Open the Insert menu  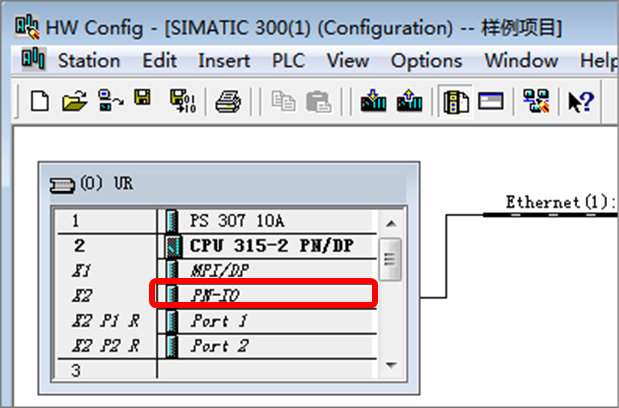coord(224,61)
